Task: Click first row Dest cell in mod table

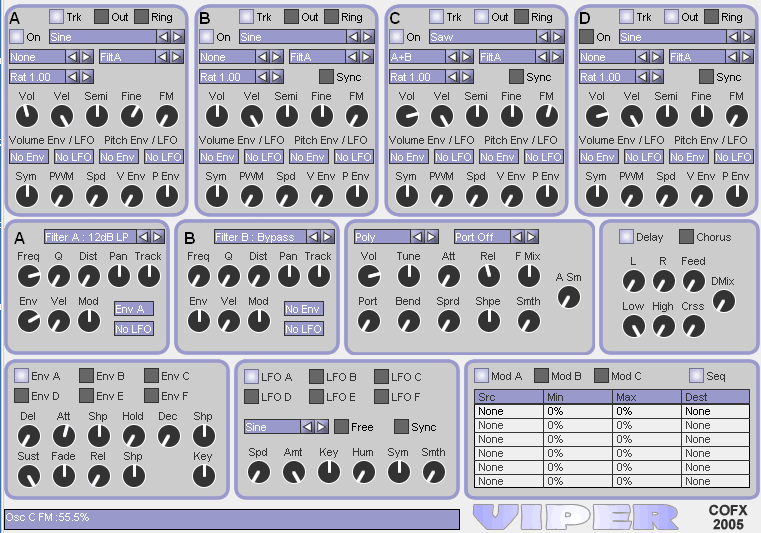Action: click(x=716, y=411)
